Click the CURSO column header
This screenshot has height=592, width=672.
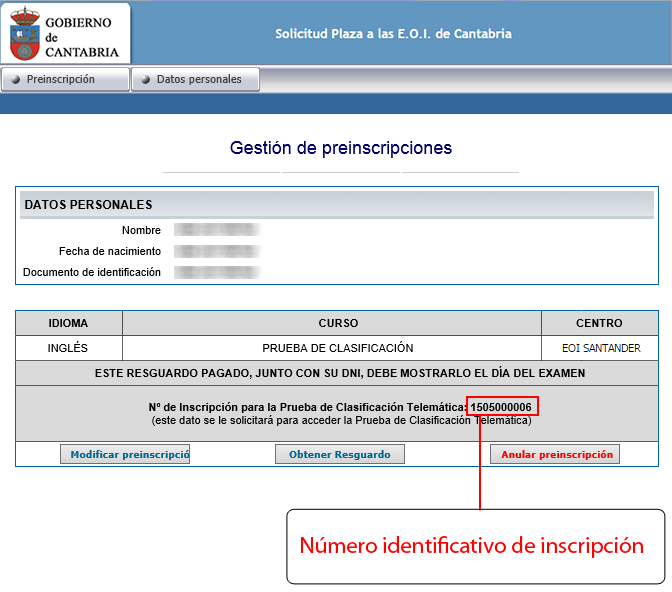click(332, 323)
